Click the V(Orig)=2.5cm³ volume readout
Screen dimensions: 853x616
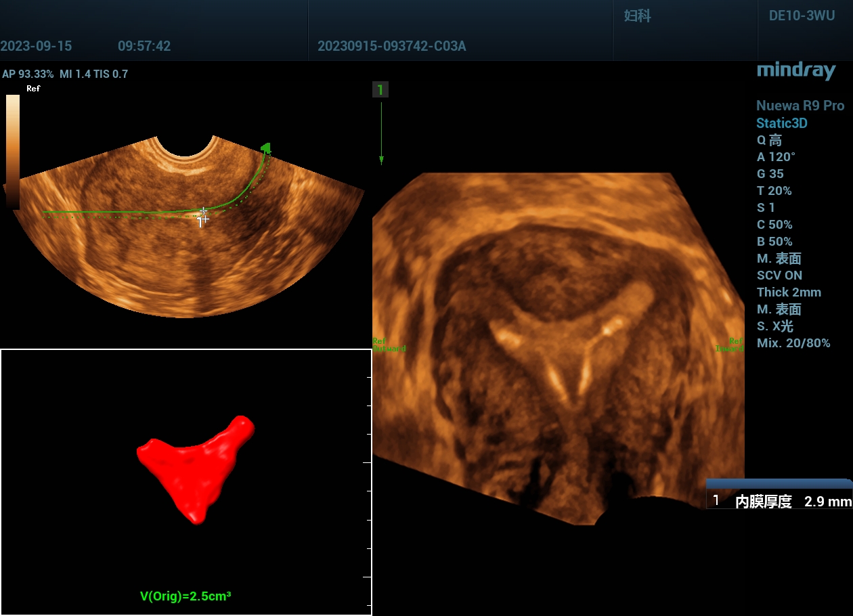(185, 596)
